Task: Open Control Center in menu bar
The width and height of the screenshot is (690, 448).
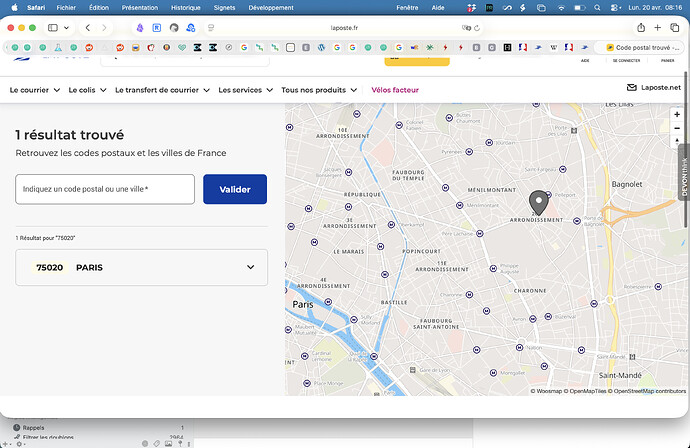Action: pyautogui.click(x=615, y=7)
